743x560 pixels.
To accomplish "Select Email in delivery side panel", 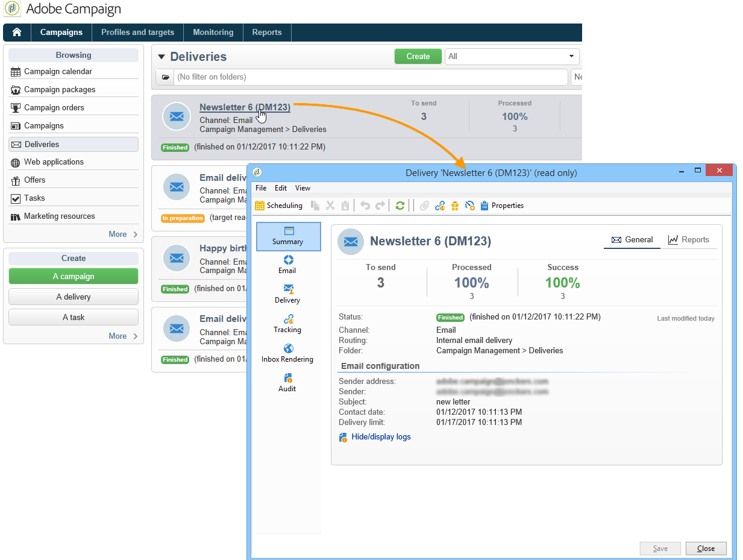I will pos(287,265).
